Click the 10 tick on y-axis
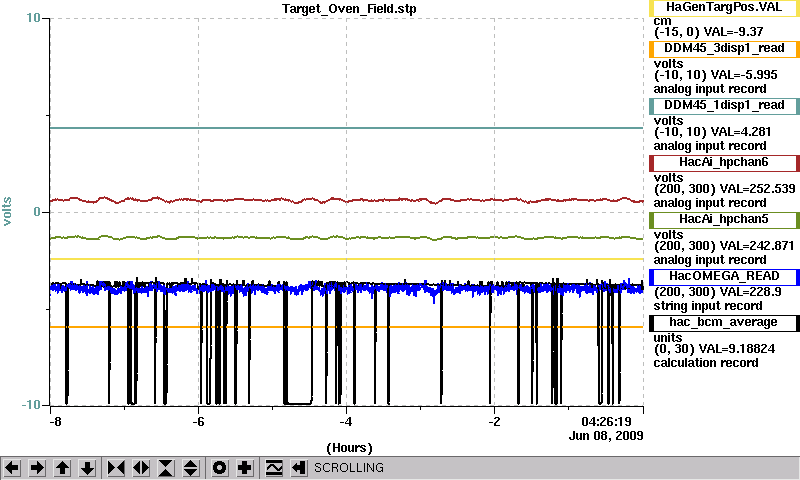800x480 pixels. pos(33,18)
